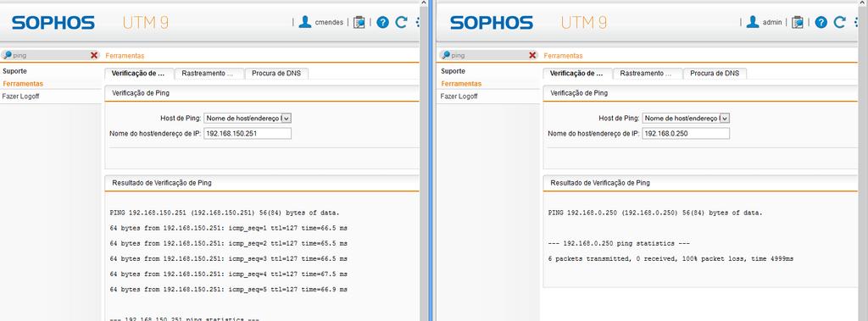
Task: Reload page icon in left window
Action: [x=402, y=22]
